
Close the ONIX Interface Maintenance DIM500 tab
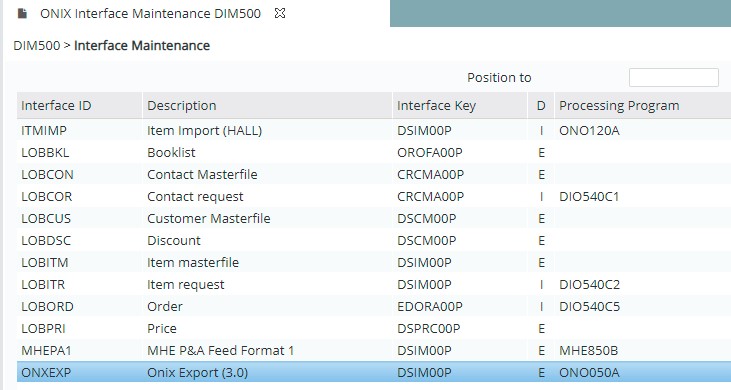[280, 14]
